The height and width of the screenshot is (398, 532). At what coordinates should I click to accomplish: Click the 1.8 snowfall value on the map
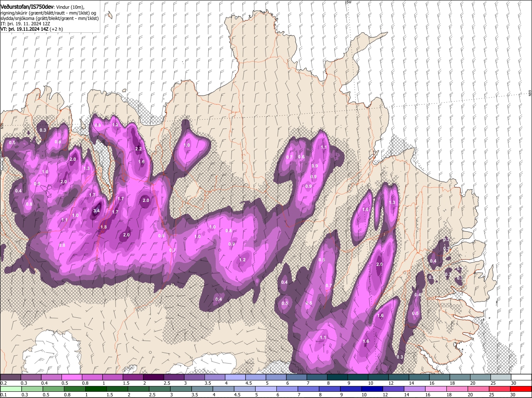click(103, 227)
